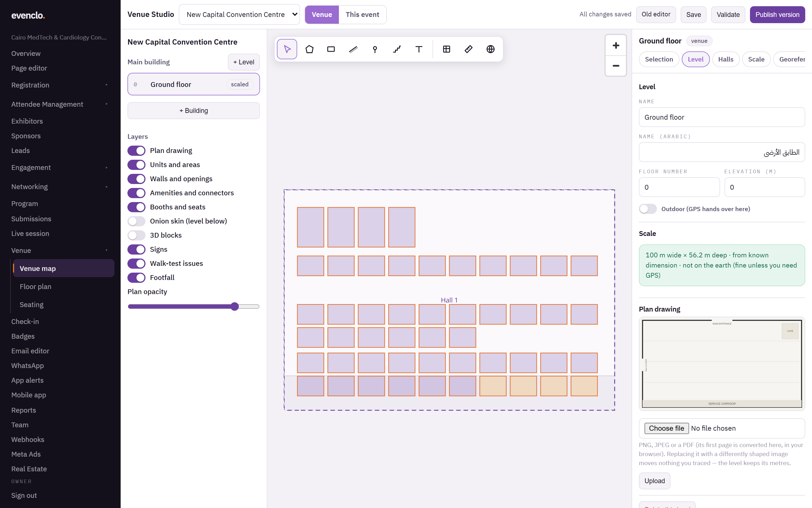This screenshot has height=508, width=812.
Task: Add a new level with + Level
Action: (244, 62)
